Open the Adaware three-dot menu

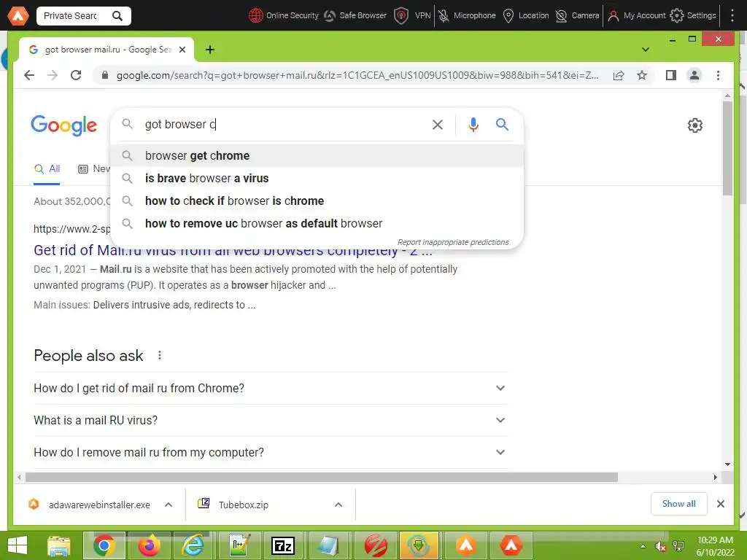point(732,16)
